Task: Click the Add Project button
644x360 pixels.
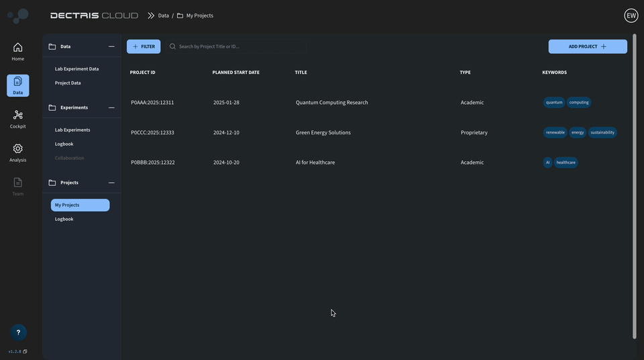Action: click(588, 46)
